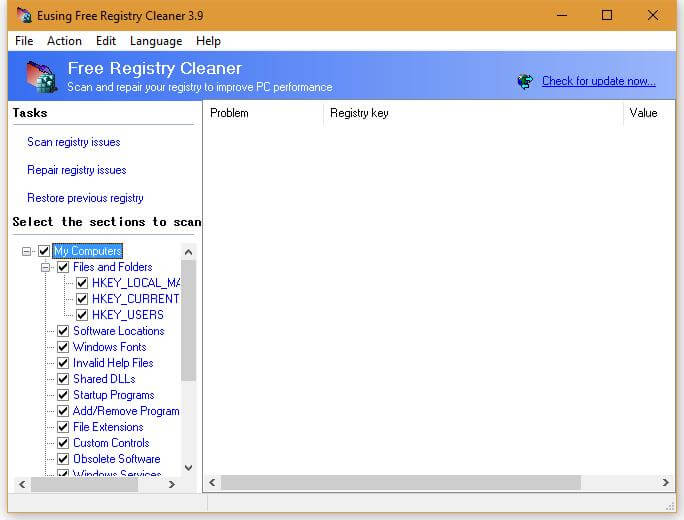
Task: Open the Help menu
Action: tap(208, 41)
